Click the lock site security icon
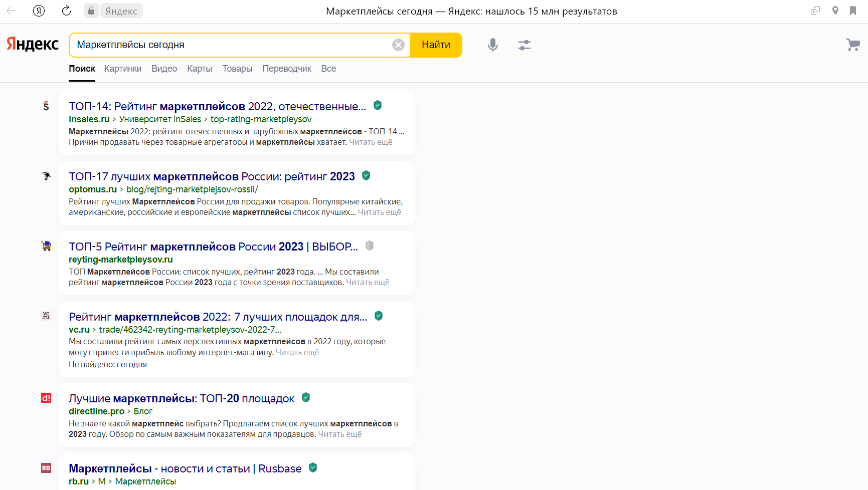This screenshot has width=868, height=490. 91,11
